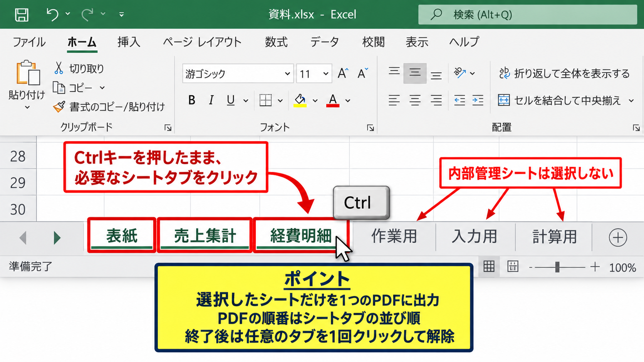
Task: Click 書式のコピー/貼り付け format painter
Action: [x=109, y=107]
